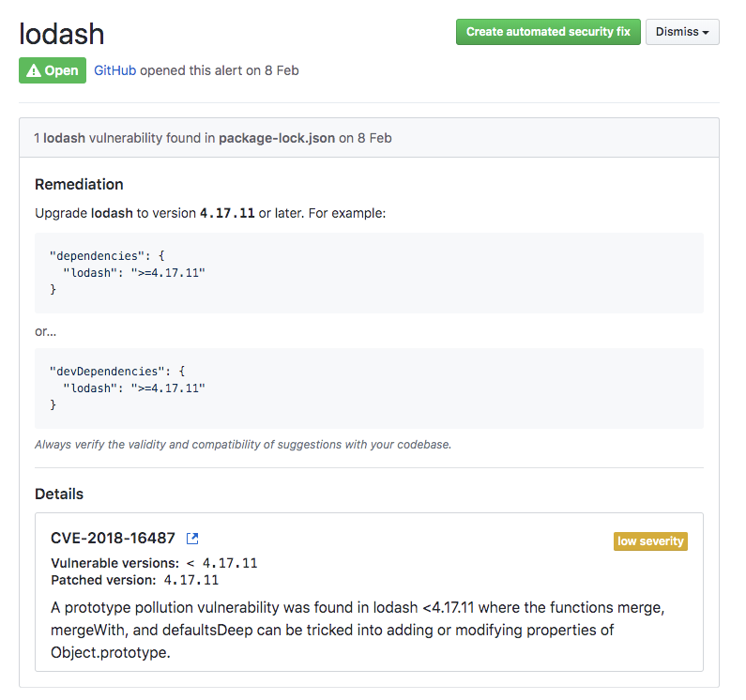Click Create automated security fix button
746x700 pixels.
(x=548, y=32)
